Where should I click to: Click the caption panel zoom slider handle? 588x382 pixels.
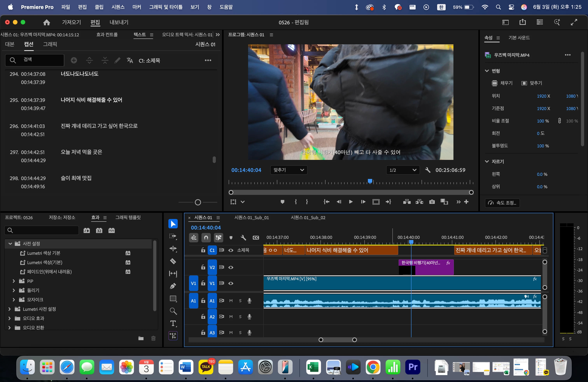click(x=198, y=202)
